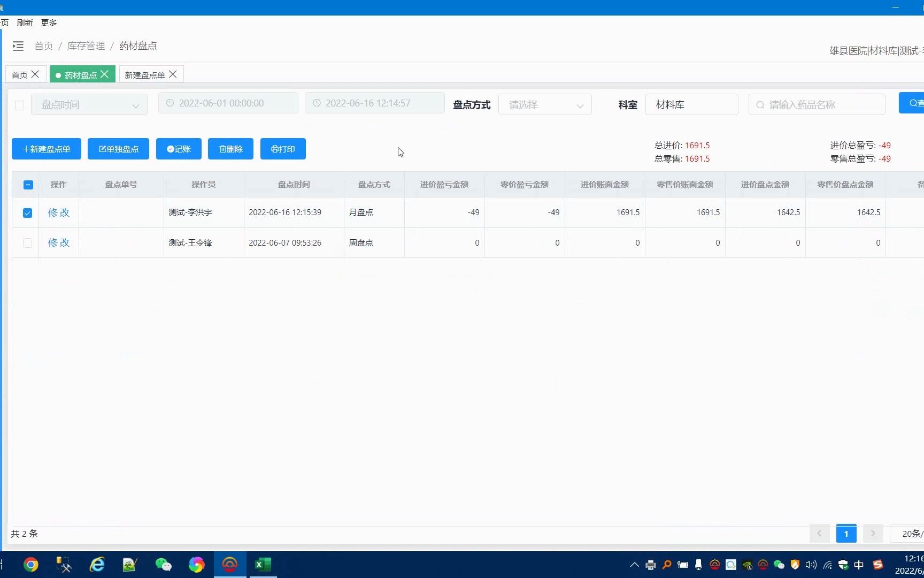Click the 打印 button
The width and height of the screenshot is (924, 578).
pyautogui.click(x=283, y=149)
